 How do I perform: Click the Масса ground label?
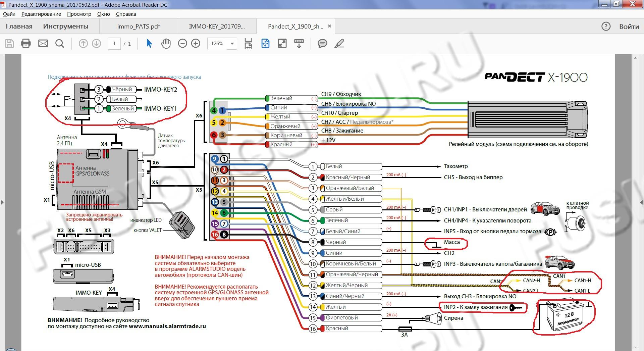(x=452, y=242)
